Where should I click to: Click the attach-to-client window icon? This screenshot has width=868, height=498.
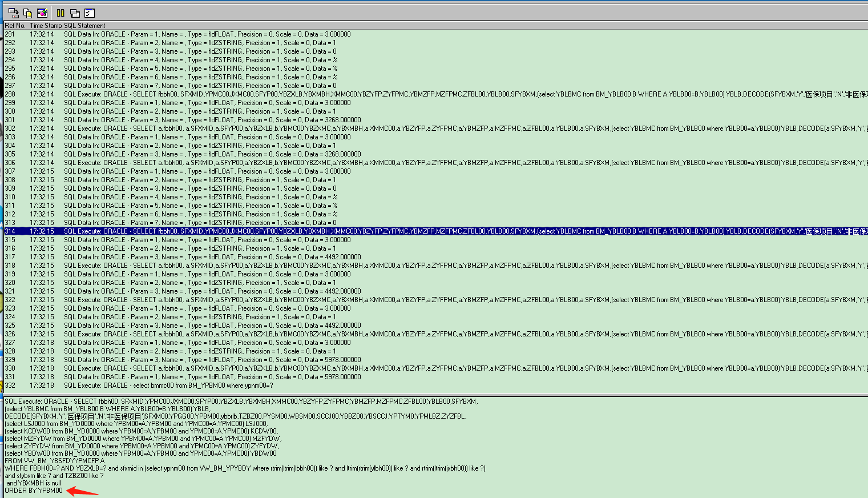pyautogui.click(x=13, y=13)
